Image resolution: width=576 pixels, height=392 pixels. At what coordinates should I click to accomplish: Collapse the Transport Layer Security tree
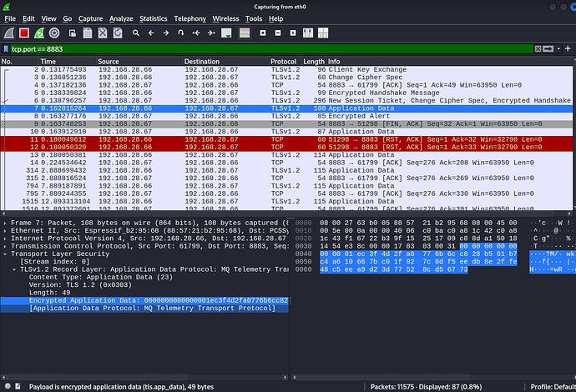[x=5, y=254]
